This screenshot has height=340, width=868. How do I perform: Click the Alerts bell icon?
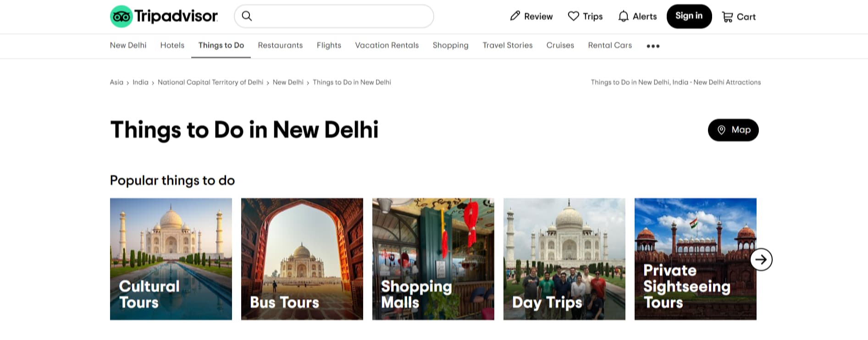point(623,16)
